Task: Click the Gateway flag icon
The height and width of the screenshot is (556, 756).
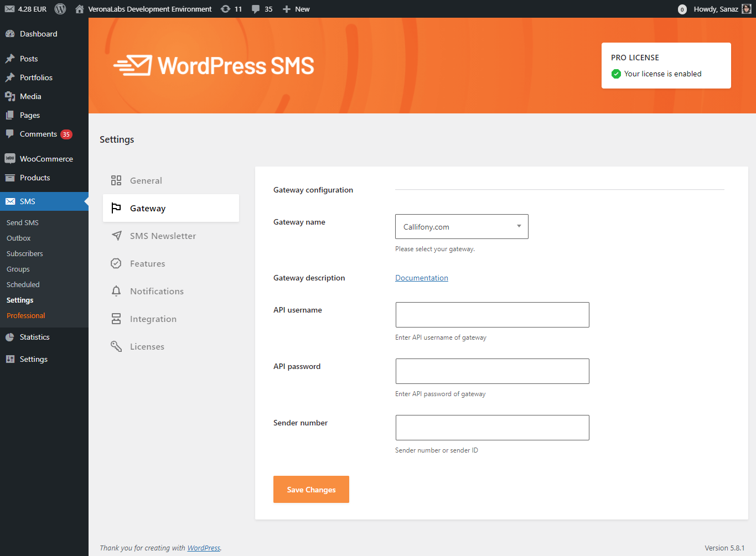Action: (116, 208)
